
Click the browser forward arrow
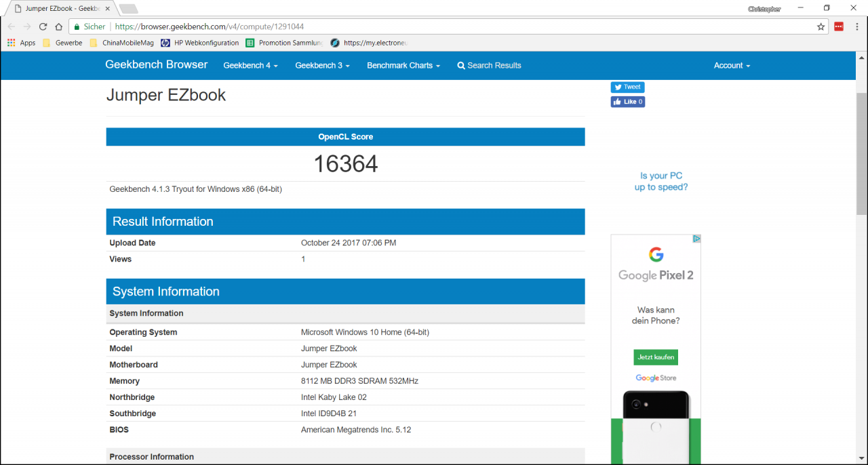pos(27,26)
